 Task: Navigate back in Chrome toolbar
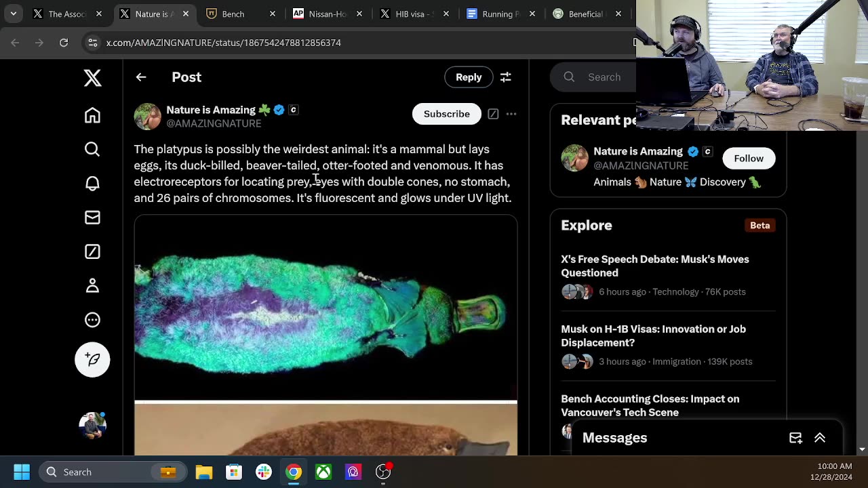coord(15,43)
